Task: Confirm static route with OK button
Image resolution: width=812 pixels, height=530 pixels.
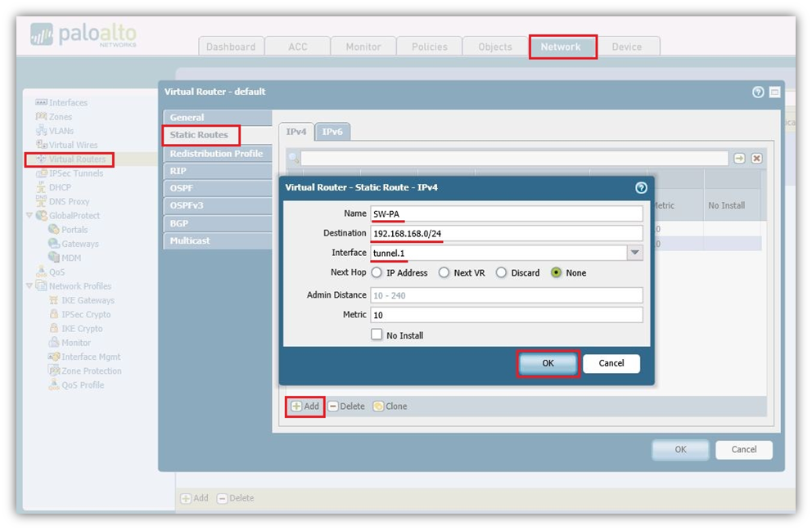Action: tap(548, 363)
